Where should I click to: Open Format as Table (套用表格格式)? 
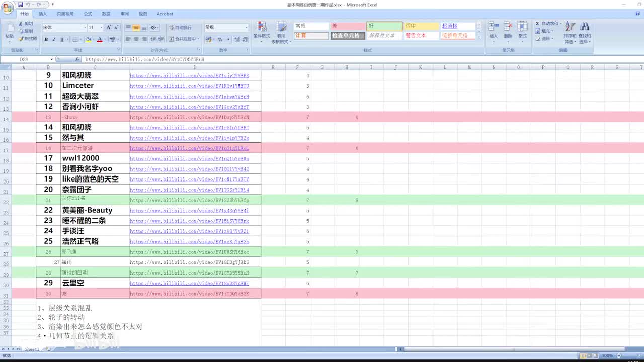pos(281,33)
